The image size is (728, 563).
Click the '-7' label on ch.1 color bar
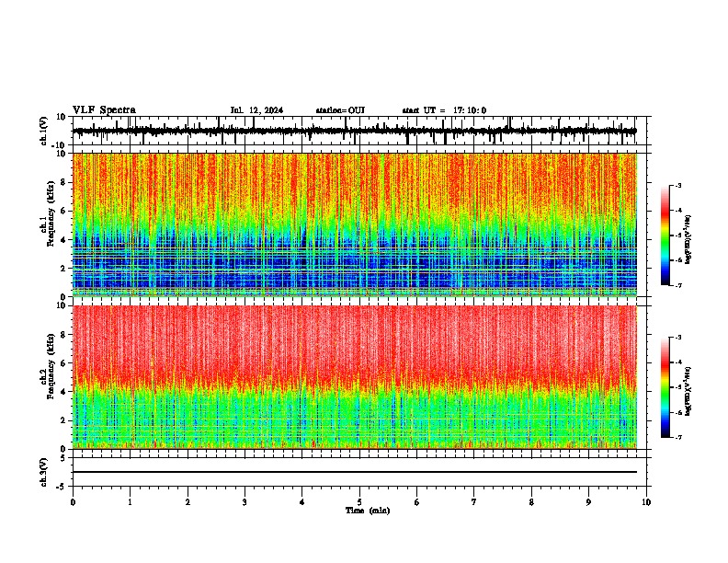point(678,285)
